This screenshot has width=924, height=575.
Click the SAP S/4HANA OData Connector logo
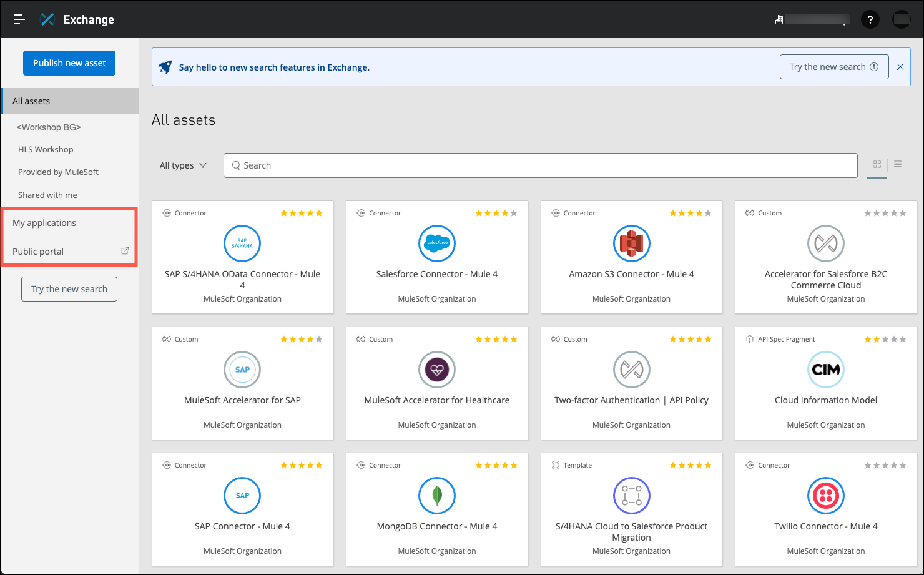point(242,243)
